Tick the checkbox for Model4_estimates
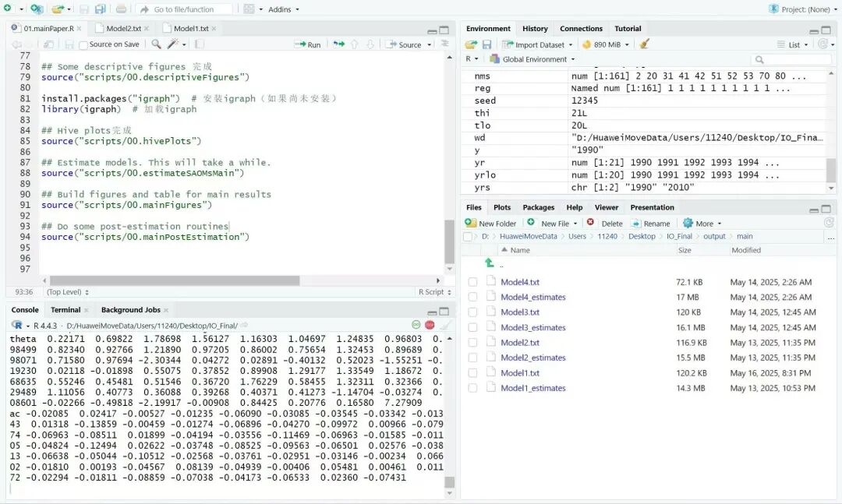Image resolution: width=842 pixels, height=504 pixels. tap(472, 297)
